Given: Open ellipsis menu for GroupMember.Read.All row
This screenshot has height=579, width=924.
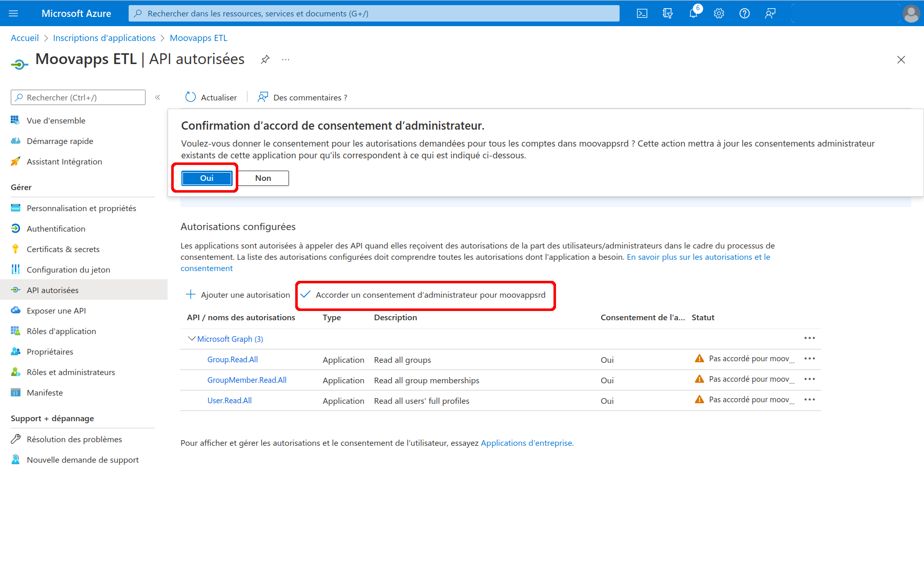Looking at the screenshot, I should 810,379.
